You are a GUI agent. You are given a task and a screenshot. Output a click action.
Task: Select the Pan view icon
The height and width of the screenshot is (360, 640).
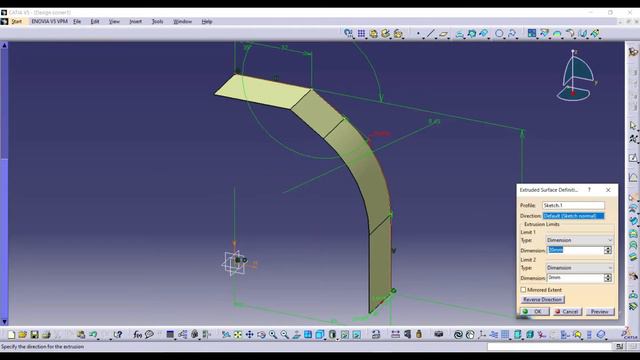249,335
